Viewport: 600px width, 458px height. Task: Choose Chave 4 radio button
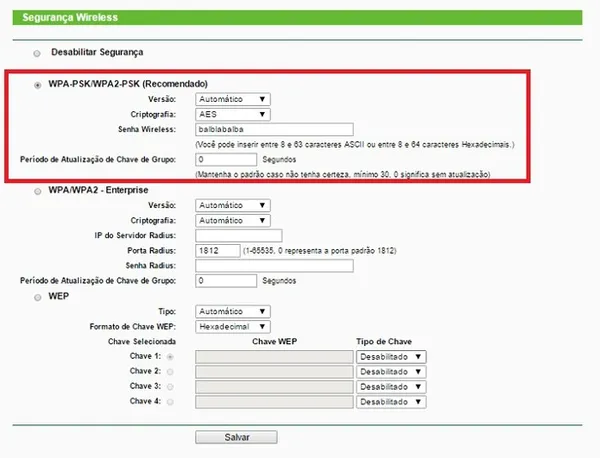pos(170,402)
